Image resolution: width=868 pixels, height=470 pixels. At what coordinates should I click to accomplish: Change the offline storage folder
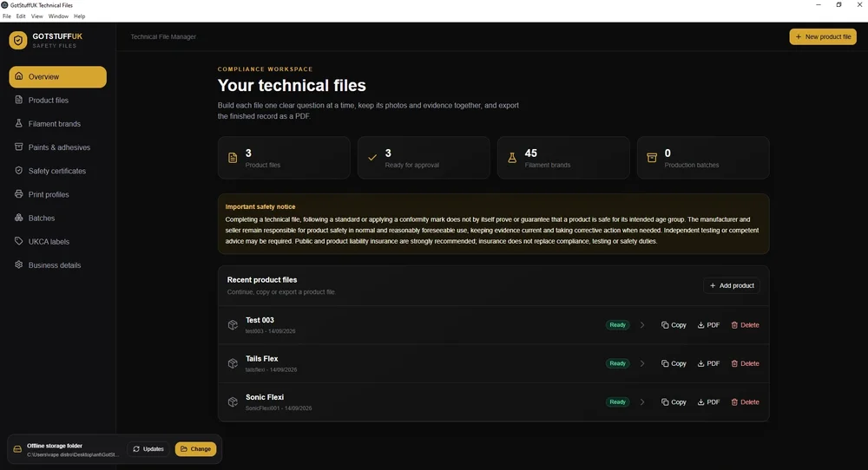[195, 449]
